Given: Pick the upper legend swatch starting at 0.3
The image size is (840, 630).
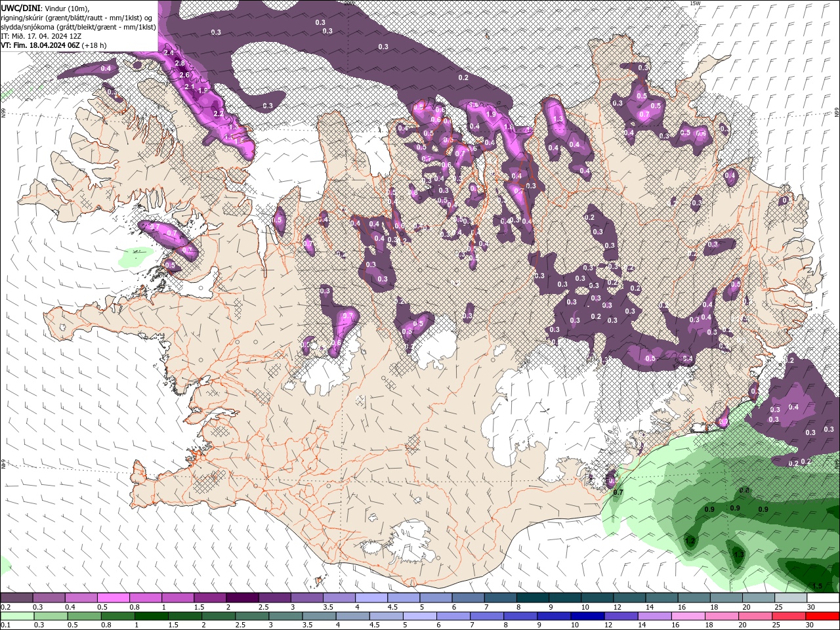Looking at the screenshot, I should tap(49, 598).
